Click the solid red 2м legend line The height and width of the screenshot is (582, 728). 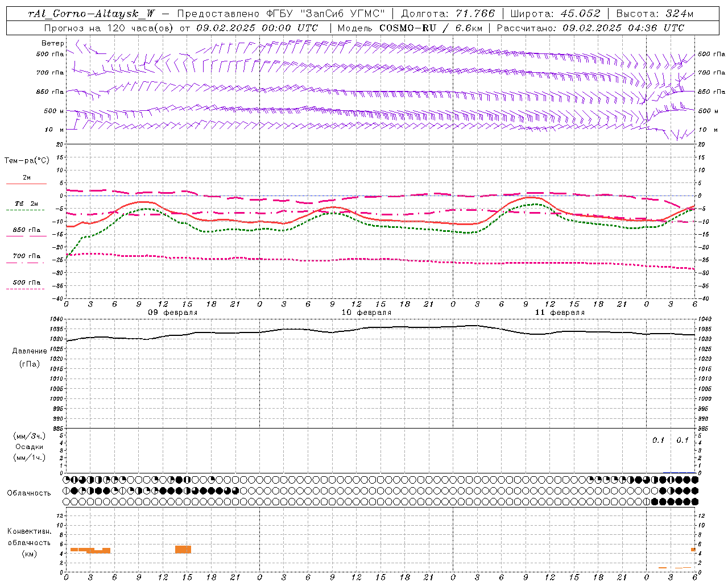26,184
